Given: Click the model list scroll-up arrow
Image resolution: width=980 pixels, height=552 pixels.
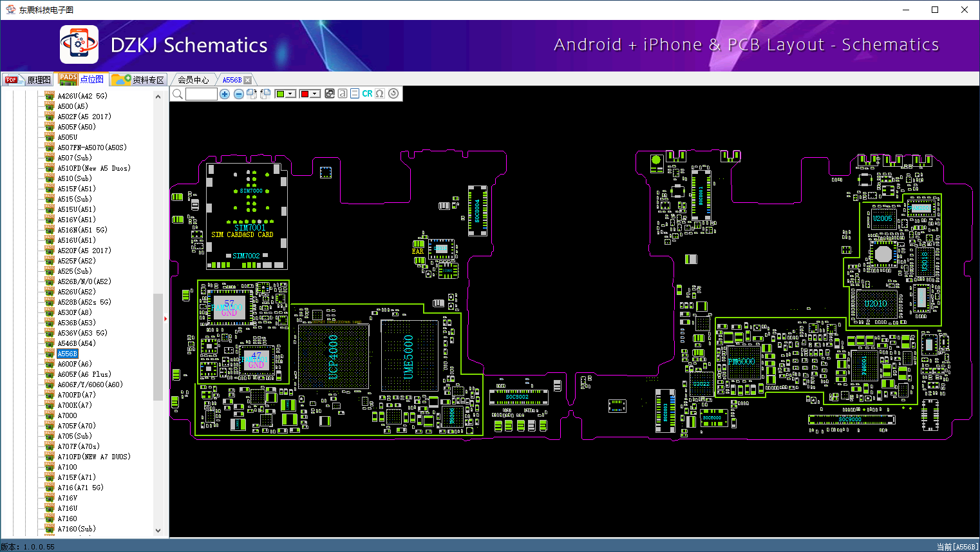Looking at the screenshot, I should (158, 97).
